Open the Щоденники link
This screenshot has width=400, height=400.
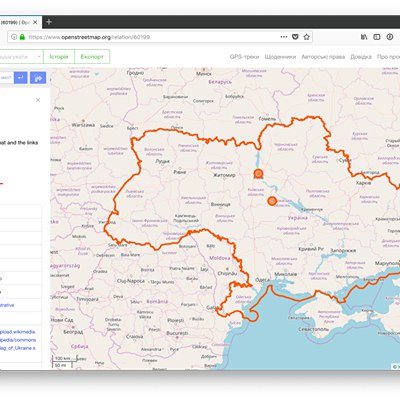280,57
